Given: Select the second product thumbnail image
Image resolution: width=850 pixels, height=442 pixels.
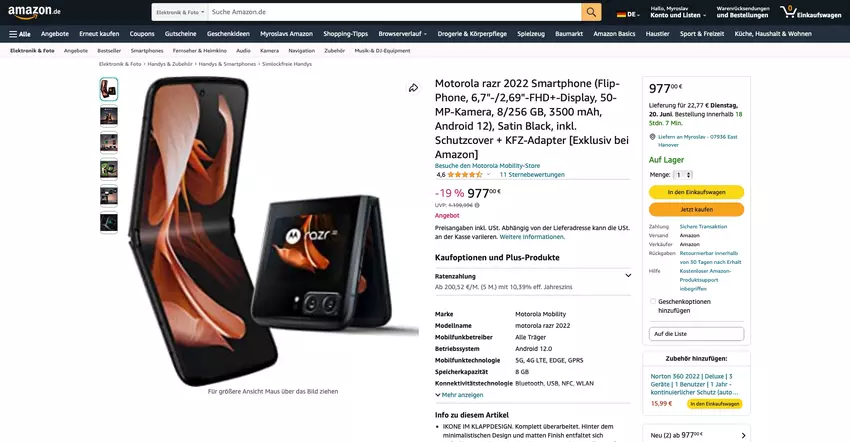Looking at the screenshot, I should [108, 116].
